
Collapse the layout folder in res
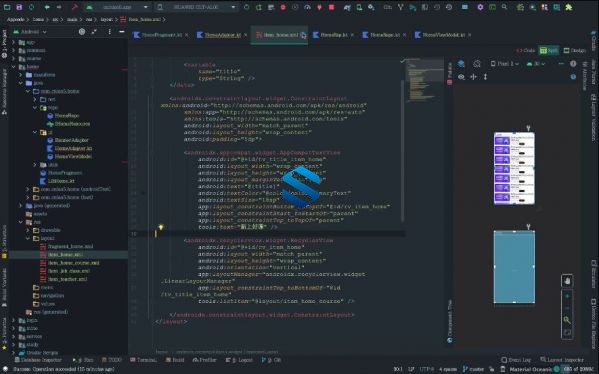[x=28, y=238]
